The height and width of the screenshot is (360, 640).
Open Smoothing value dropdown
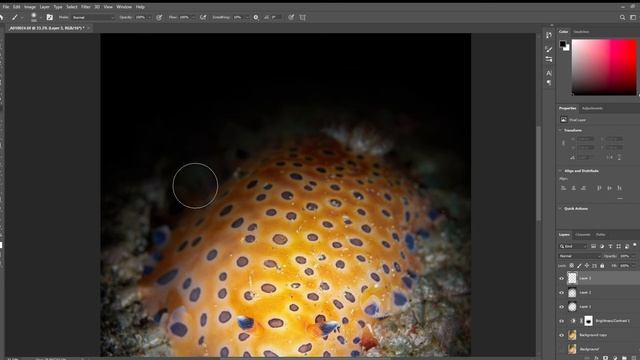coord(246,18)
